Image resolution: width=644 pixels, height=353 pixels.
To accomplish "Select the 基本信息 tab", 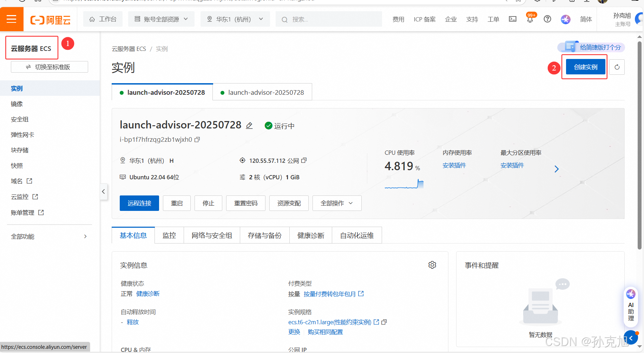I will point(133,235).
